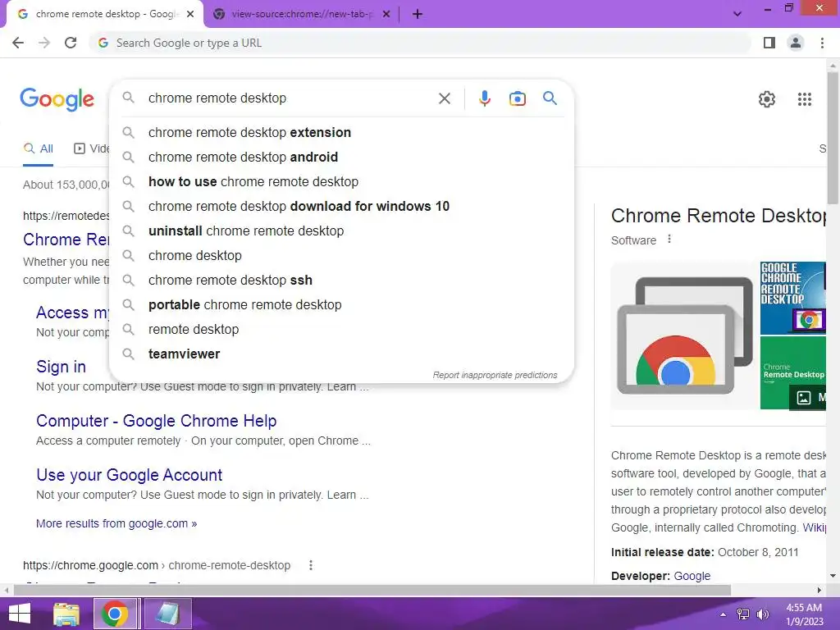Open the side panel icon

tap(769, 43)
